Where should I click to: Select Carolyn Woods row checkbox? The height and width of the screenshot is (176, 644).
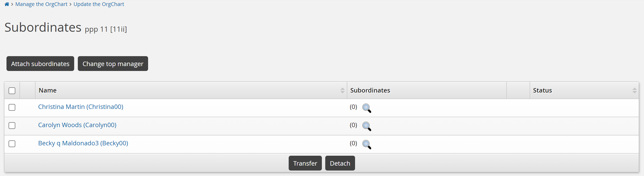(12, 126)
